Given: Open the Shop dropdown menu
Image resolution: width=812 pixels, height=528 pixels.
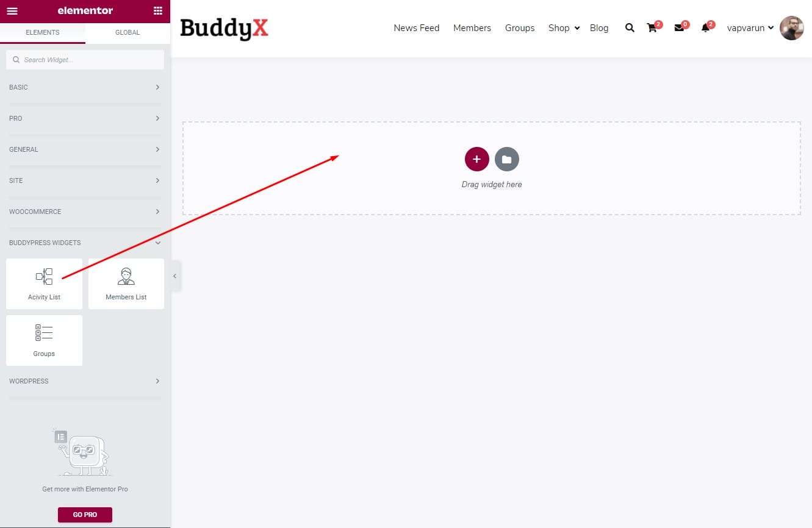Looking at the screenshot, I should [564, 28].
